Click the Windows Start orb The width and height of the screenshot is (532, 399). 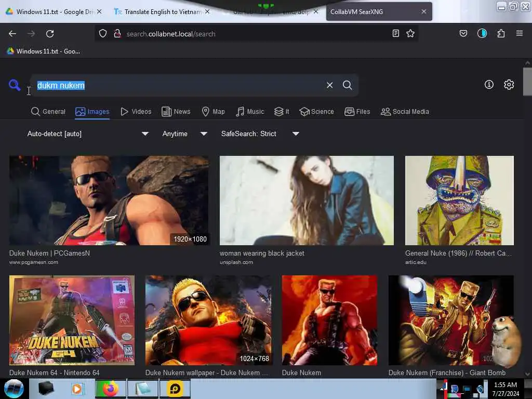14,389
